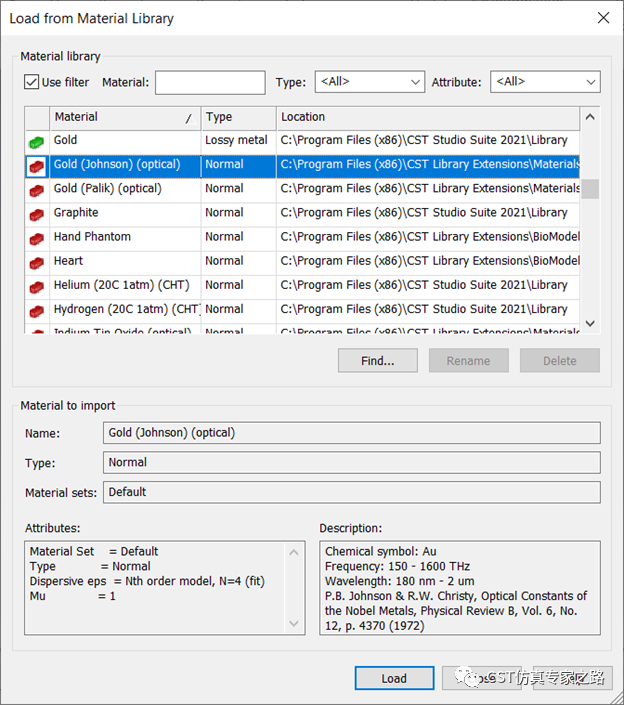The width and height of the screenshot is (624, 705).
Task: Click the Dispersive eps attribute line
Action: click(147, 581)
